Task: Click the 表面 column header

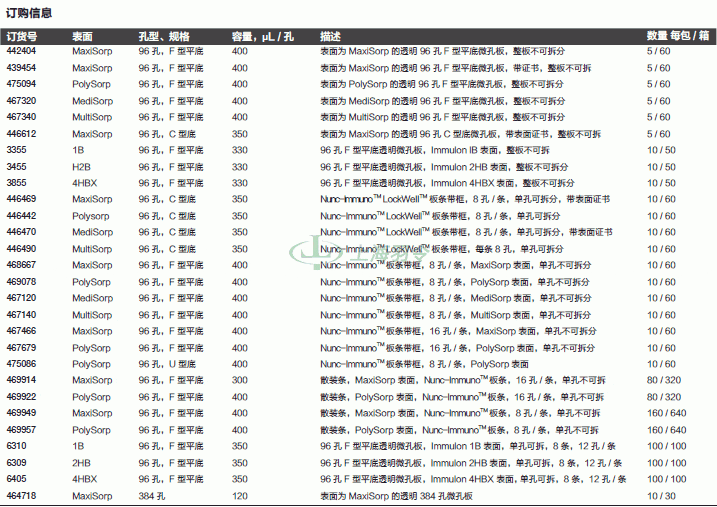Action: coord(82,37)
